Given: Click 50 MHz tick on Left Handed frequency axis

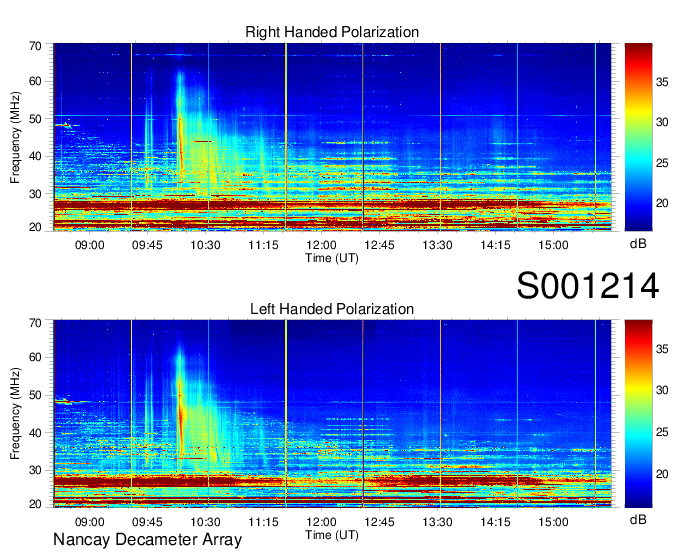Looking at the screenshot, I should [x=35, y=395].
